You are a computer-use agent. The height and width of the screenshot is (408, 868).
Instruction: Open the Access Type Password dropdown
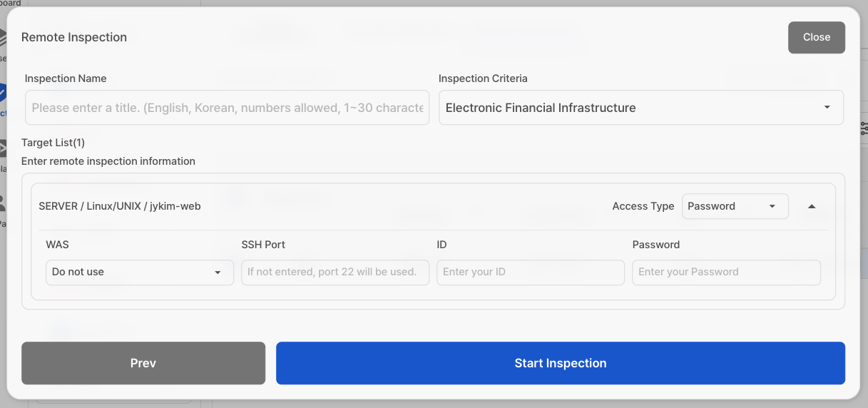735,207
